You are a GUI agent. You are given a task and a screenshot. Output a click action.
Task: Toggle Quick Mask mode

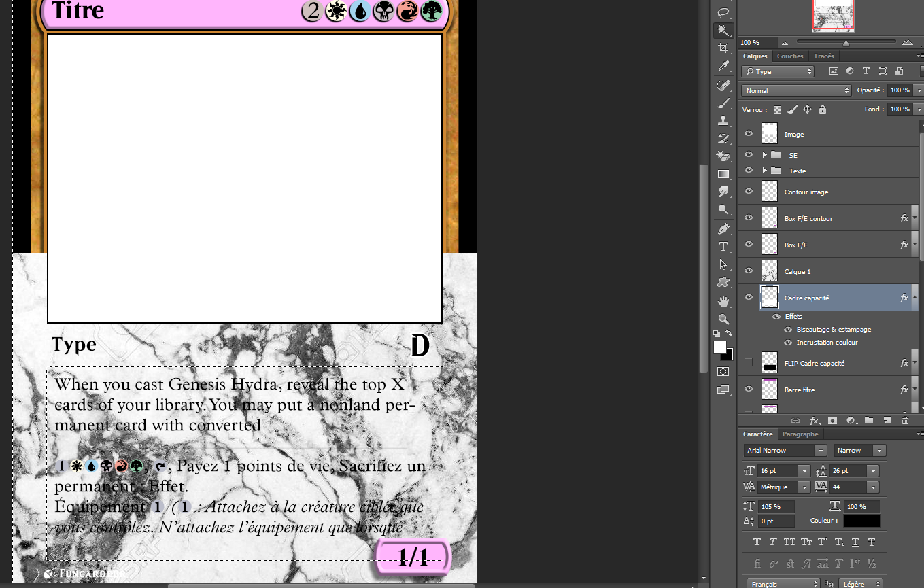[723, 371]
